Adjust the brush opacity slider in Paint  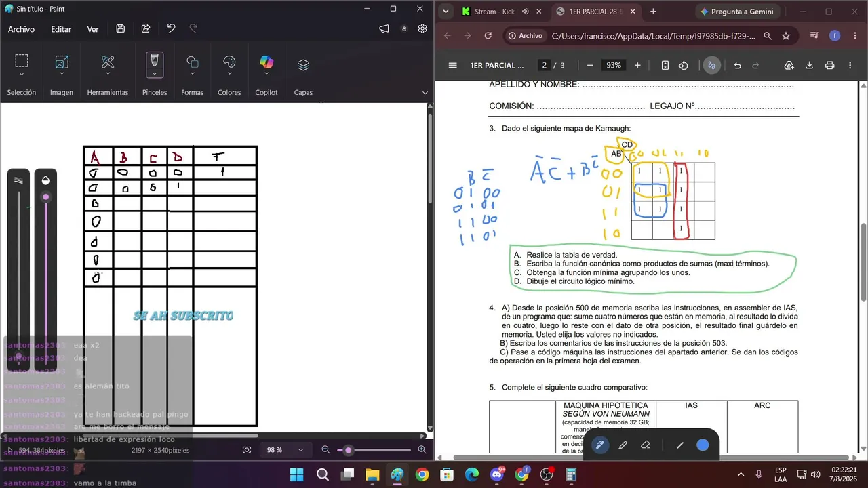point(45,271)
